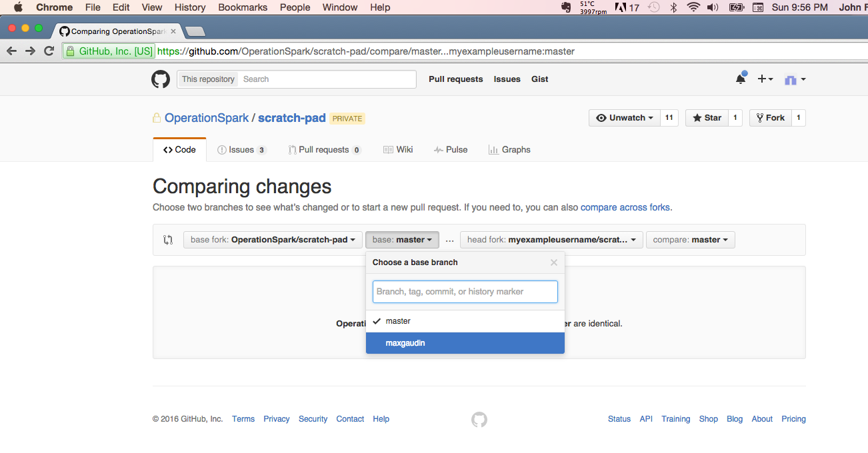
Task: Click the browser back arrow
Action: (12, 51)
